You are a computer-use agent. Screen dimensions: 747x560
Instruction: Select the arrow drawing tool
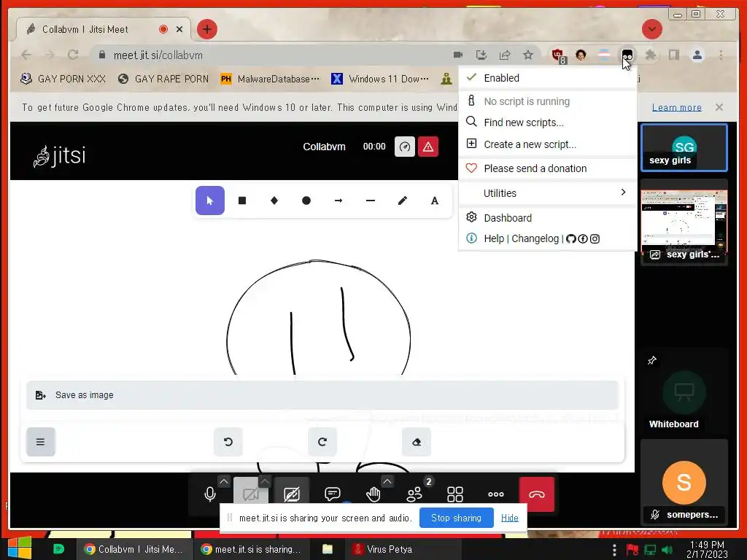click(x=338, y=201)
